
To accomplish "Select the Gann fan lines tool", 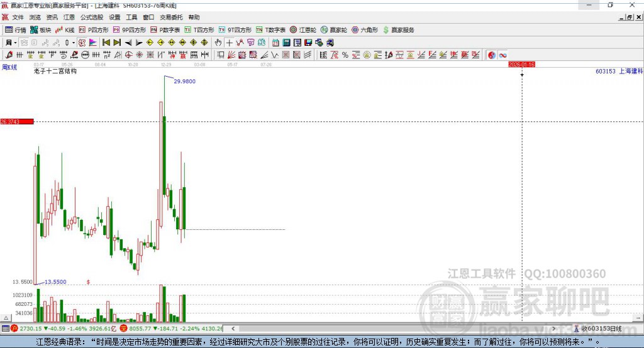I will coord(231,55).
